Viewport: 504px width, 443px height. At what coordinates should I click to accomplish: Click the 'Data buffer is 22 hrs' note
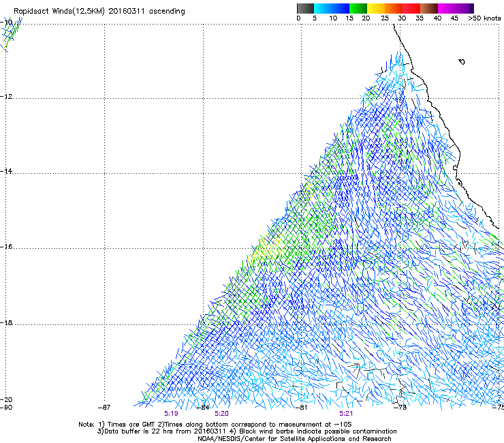[x=247, y=431]
